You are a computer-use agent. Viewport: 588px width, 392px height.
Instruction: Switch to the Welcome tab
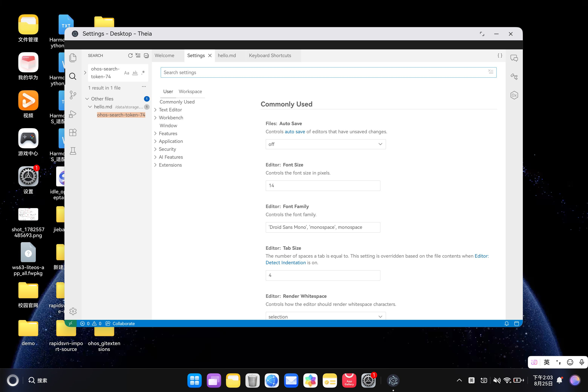click(x=164, y=55)
